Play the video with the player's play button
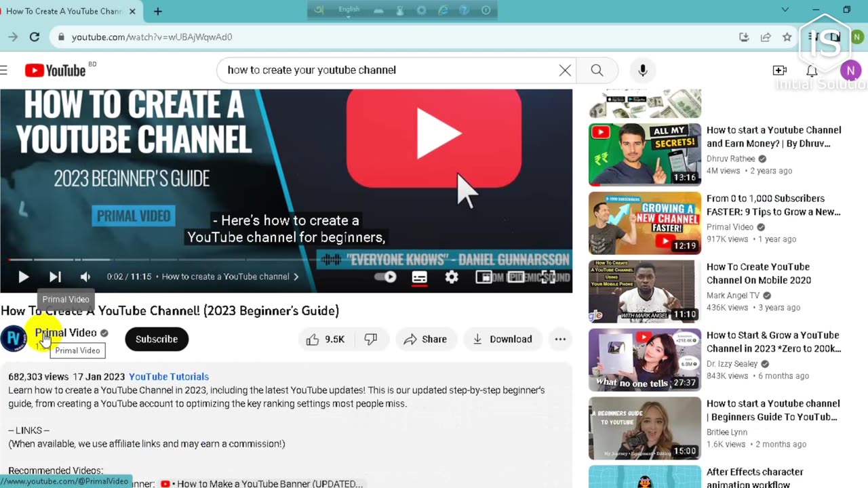This screenshot has width=868, height=488. [23, 277]
